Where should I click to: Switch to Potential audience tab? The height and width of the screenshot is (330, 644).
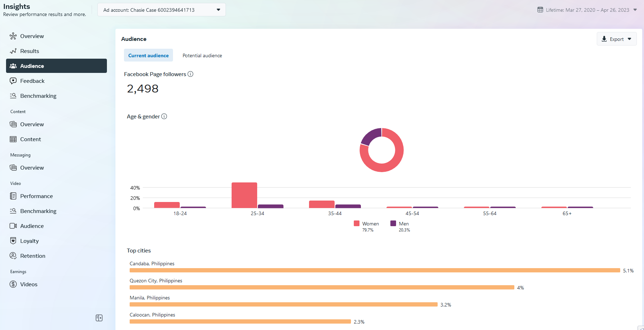(202, 55)
